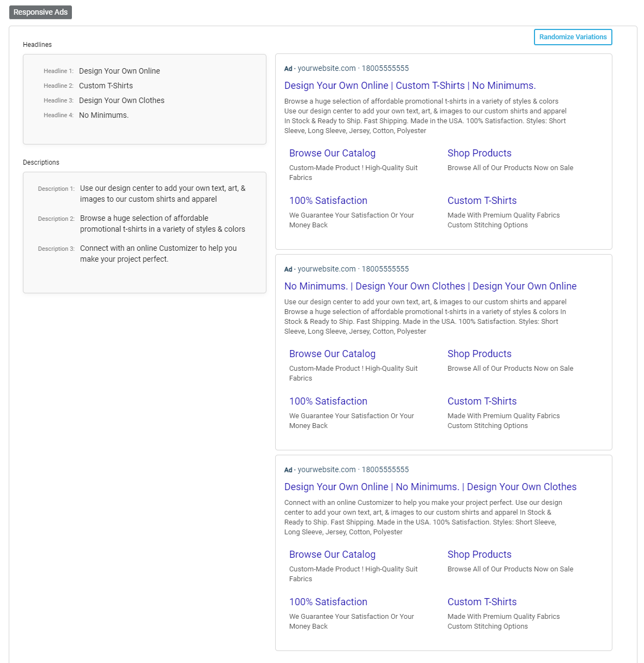Click Headline 2 'Custom T-Shirts' field

106,86
